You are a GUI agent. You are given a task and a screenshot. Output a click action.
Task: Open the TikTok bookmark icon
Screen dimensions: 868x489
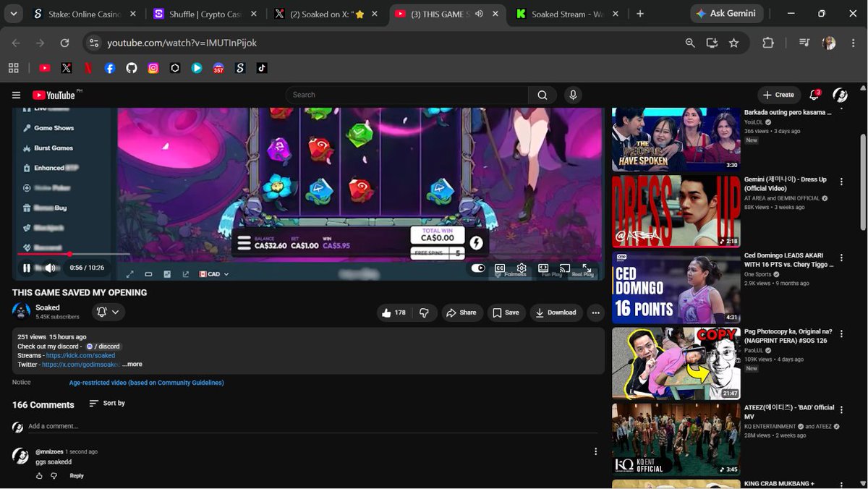coord(262,68)
